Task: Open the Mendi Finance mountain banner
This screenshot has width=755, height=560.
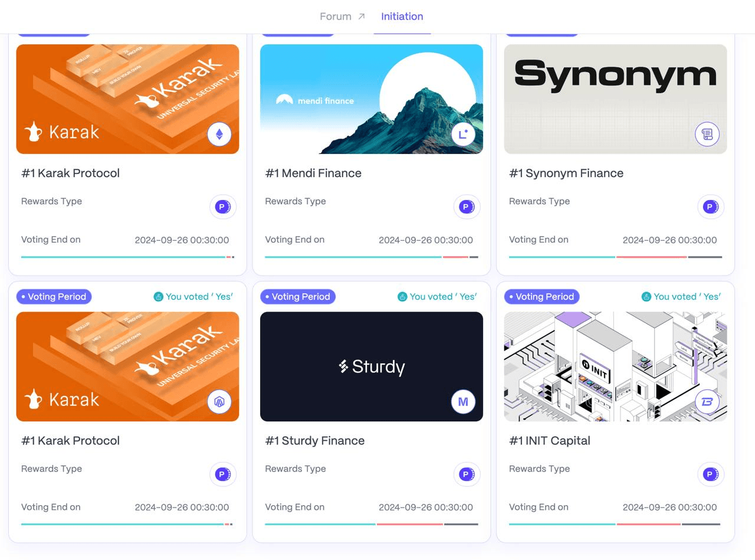Action: tap(372, 99)
